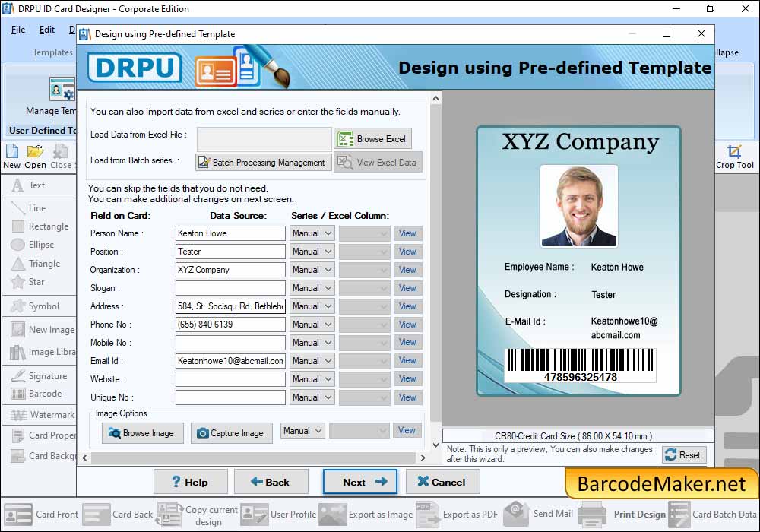
Task: Click the barcode on the card preview
Action: [x=580, y=366]
